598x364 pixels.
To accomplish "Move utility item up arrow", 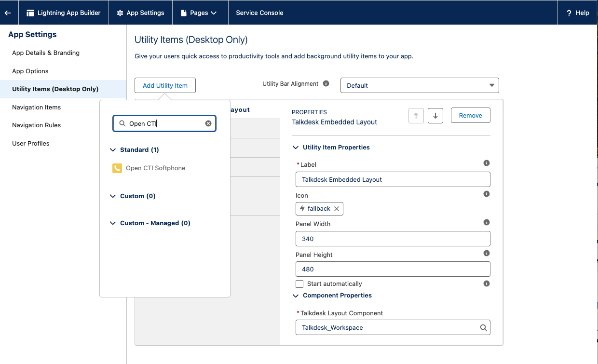I will [416, 116].
